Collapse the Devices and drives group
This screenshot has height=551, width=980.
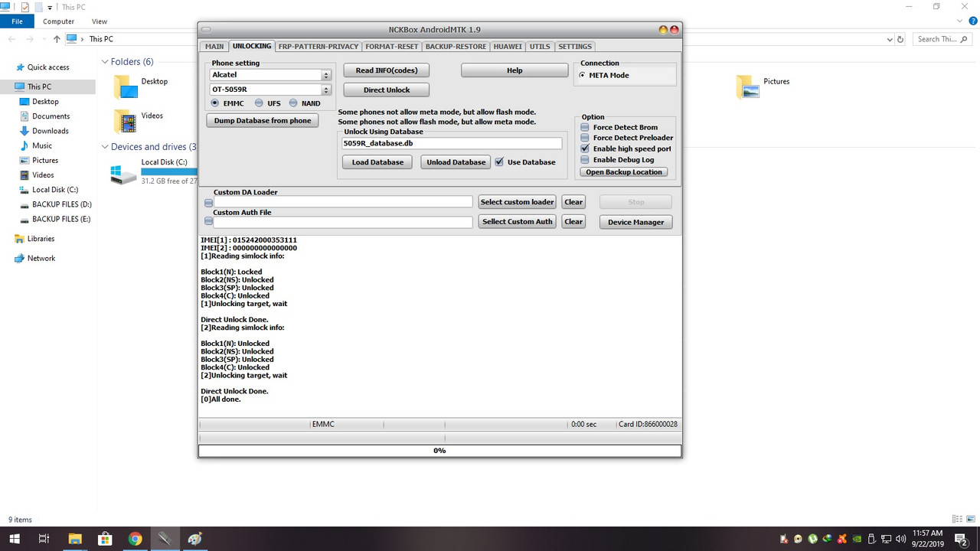pos(105,147)
